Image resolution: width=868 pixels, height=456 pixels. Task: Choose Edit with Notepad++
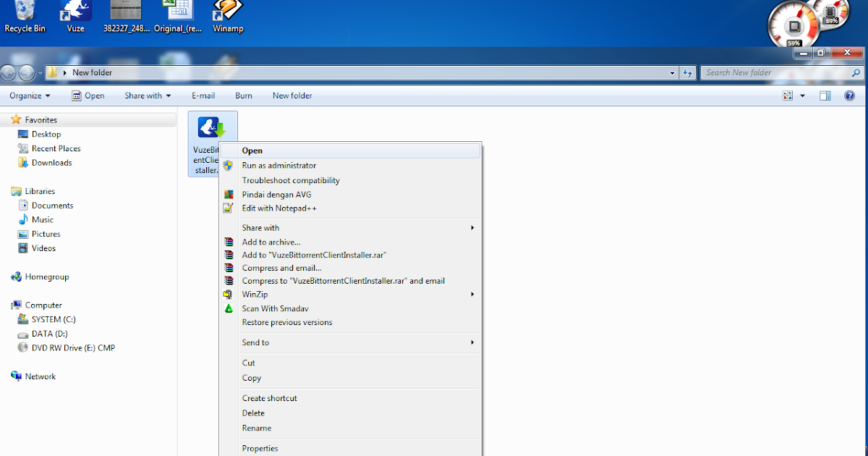(350, 208)
